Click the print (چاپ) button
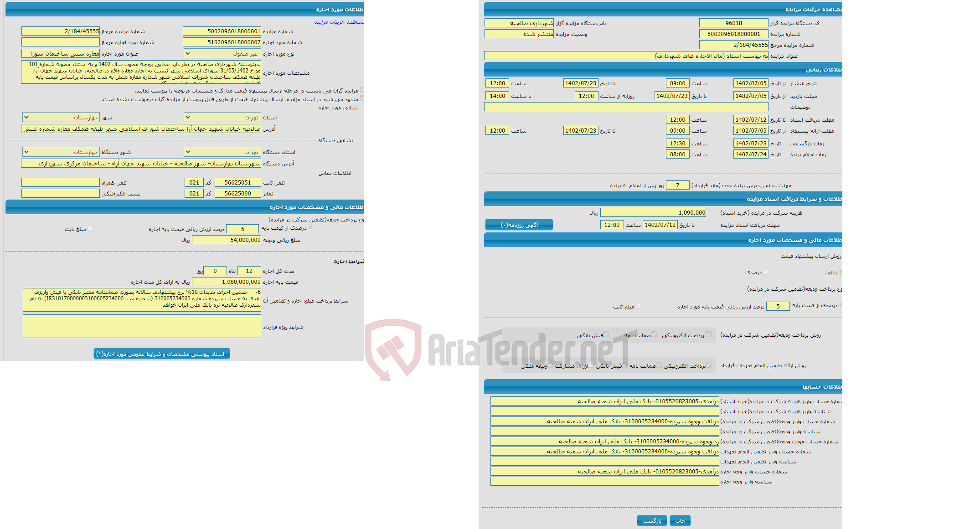This screenshot has height=529, width=980. point(680,520)
